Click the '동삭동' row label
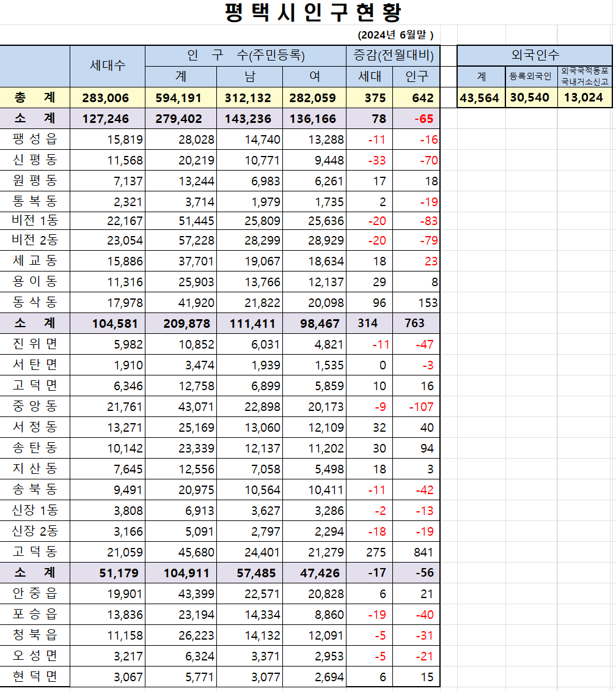This screenshot has width=616, height=691. point(35,302)
